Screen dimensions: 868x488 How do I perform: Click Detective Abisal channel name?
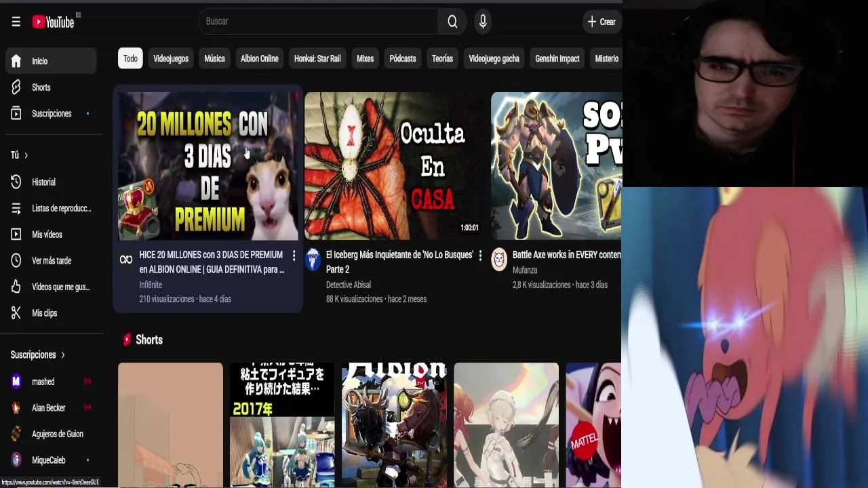click(x=349, y=285)
